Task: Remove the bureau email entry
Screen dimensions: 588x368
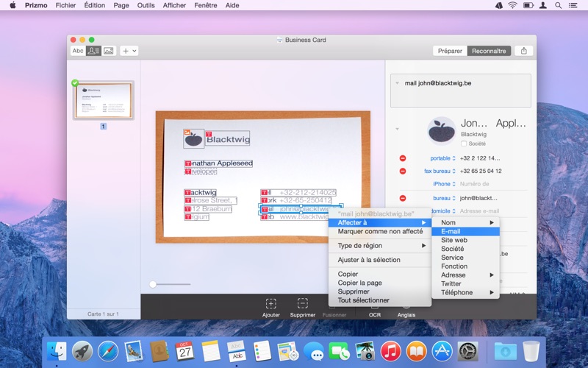Action: point(403,198)
